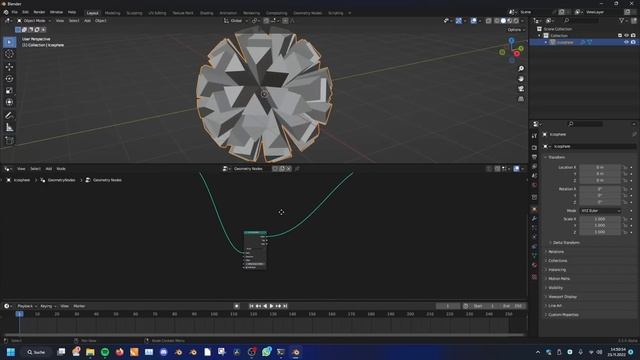Switch to the Modeling workspace tab
The image size is (640, 360).
pos(113,13)
